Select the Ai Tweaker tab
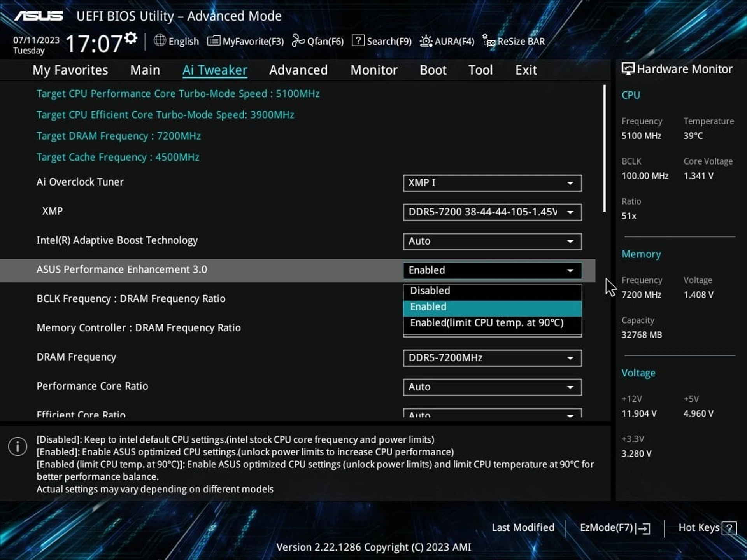This screenshot has height=560, width=747. point(215,70)
